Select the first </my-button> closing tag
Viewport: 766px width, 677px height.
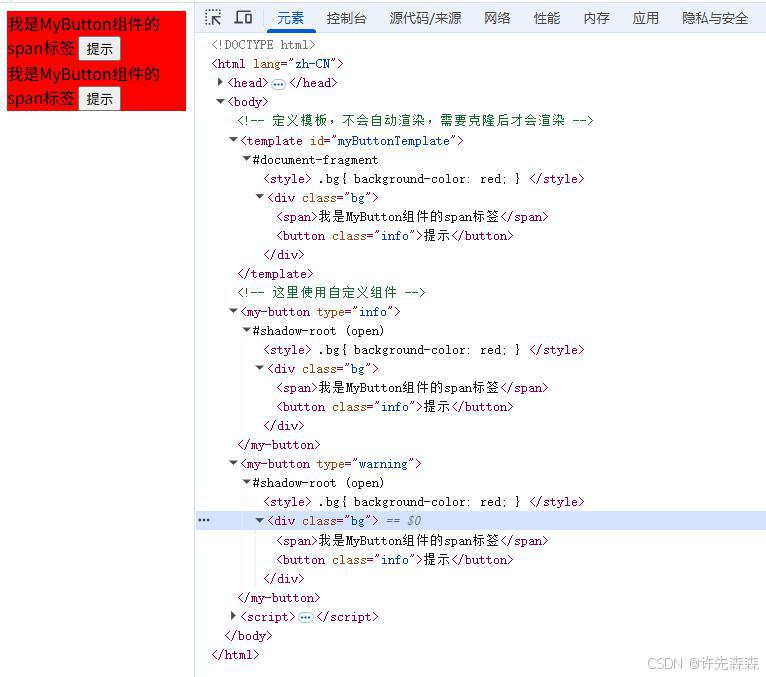(x=278, y=444)
